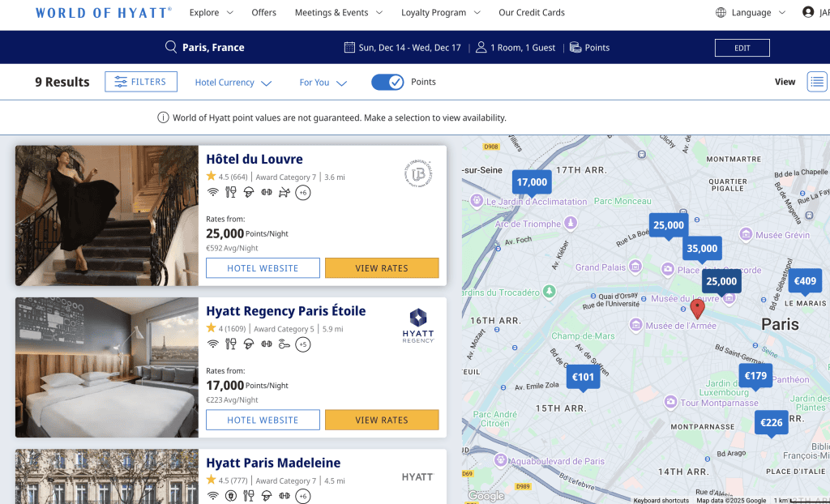The image size is (830, 504).
Task: Click the 1 Room, 1 Guest text
Action: tap(523, 48)
